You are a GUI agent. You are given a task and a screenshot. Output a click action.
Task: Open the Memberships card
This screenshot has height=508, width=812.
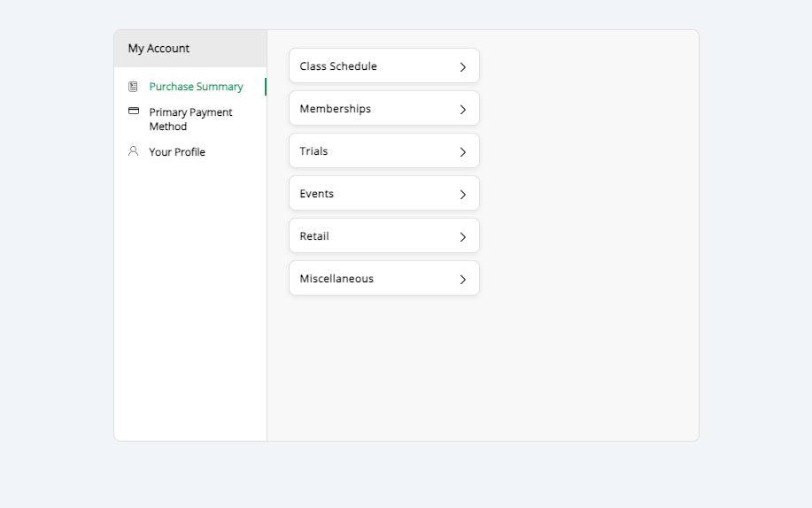(384, 108)
